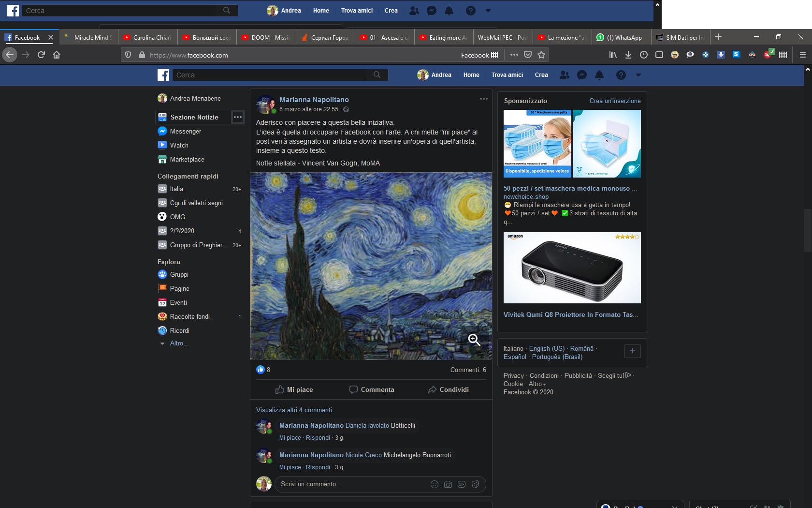The width and height of the screenshot is (812, 508).
Task: Expand the Altro... list under Esplora
Action: pos(179,343)
